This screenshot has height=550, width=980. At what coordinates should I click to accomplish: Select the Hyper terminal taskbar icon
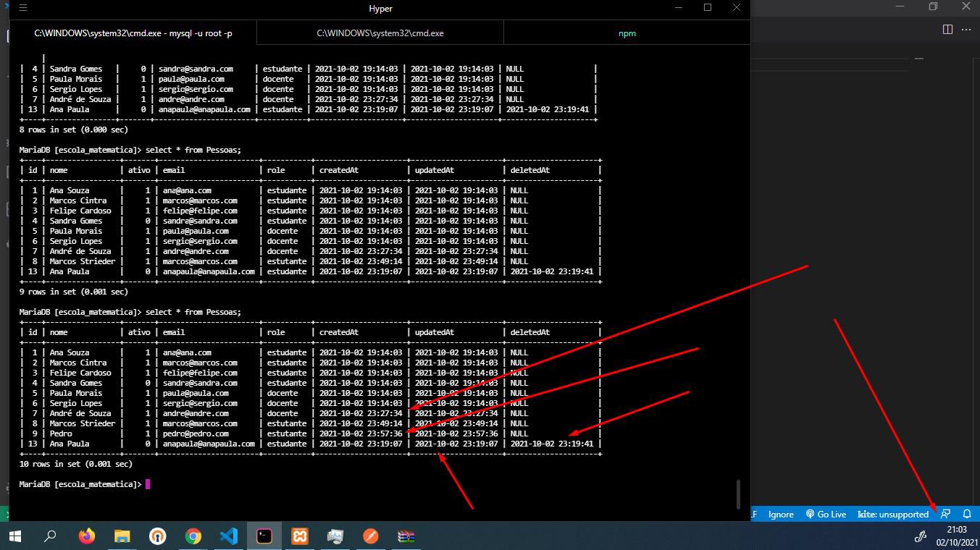(x=264, y=536)
